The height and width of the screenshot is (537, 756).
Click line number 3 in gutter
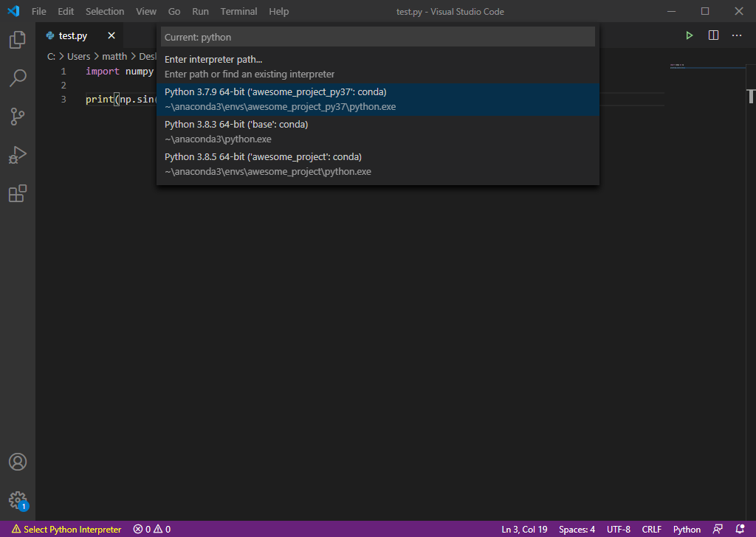[63, 100]
